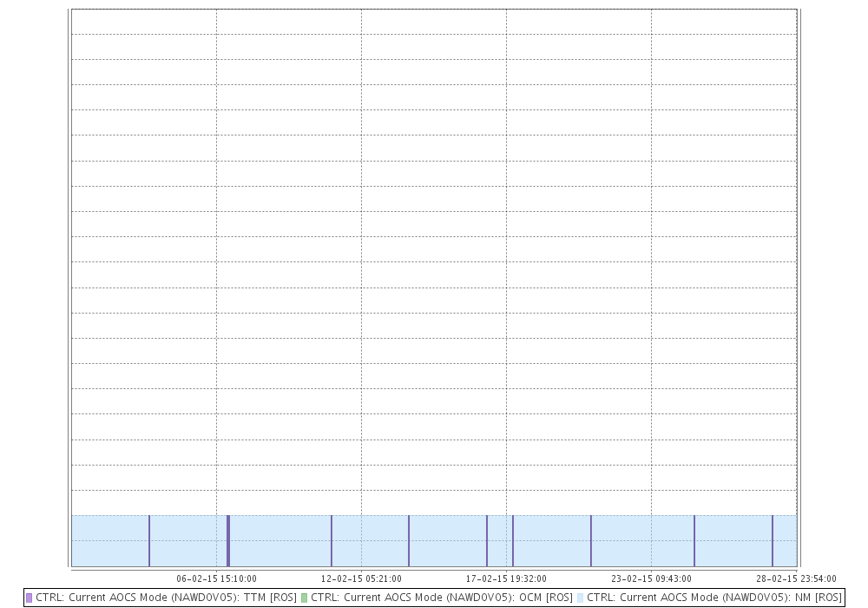Click the axis label 06-02-15 15:10:00
Image resolution: width=868 pixels, height=608 pixels.
[x=216, y=578]
